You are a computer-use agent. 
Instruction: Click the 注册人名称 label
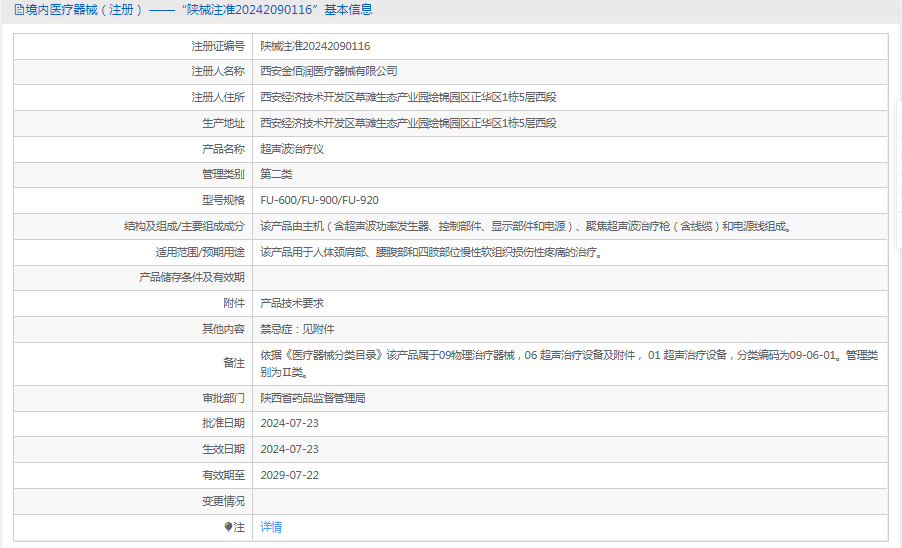[218, 71]
